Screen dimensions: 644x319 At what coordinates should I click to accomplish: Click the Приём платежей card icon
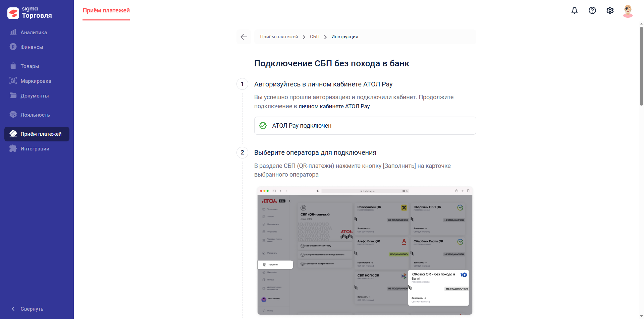pyautogui.click(x=13, y=134)
